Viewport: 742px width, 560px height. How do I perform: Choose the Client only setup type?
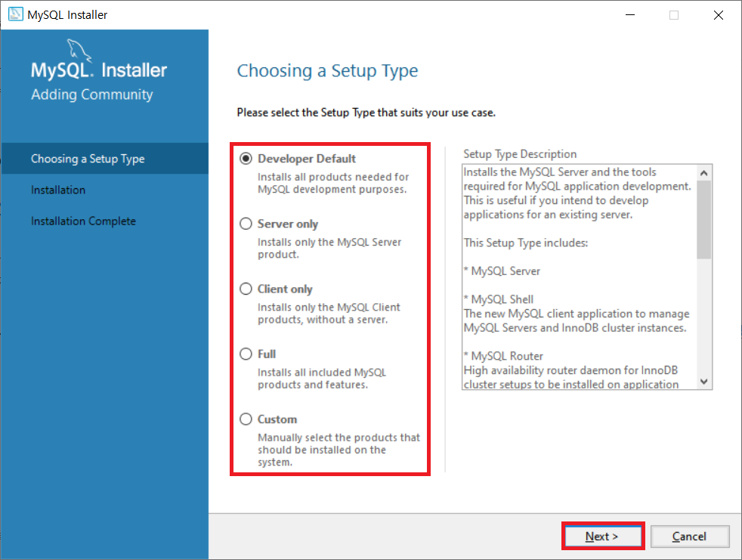pyautogui.click(x=246, y=289)
